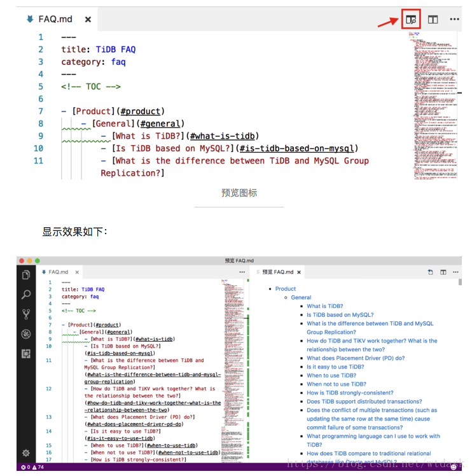Click '<!-- TOC -->' comment in top editor
Viewport: 472px width, 476px height.
tap(91, 87)
